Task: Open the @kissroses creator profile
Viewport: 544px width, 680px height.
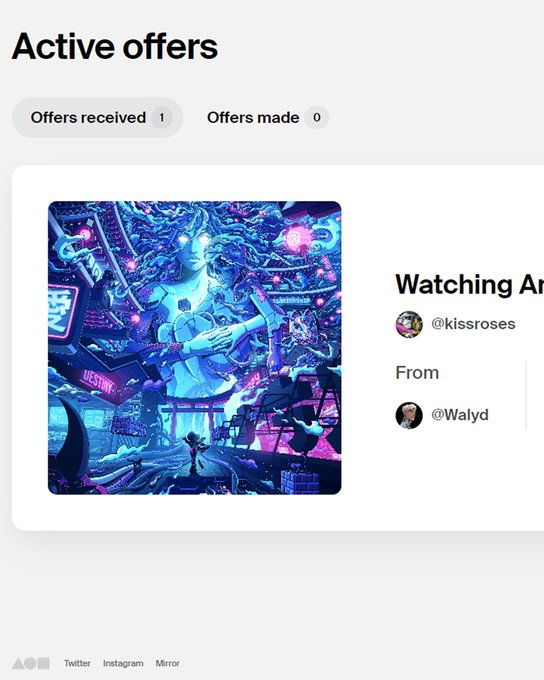Action: coord(473,324)
